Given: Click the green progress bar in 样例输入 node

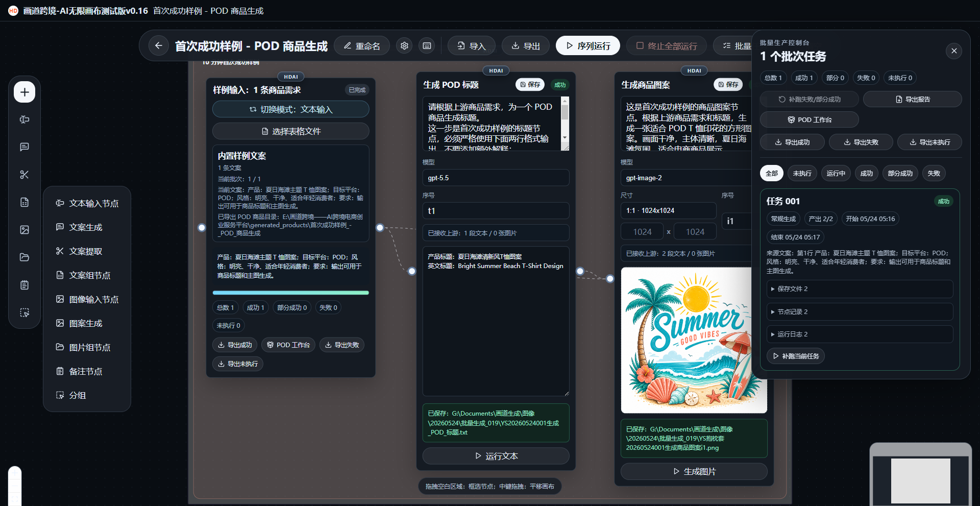Looking at the screenshot, I should coord(290,293).
